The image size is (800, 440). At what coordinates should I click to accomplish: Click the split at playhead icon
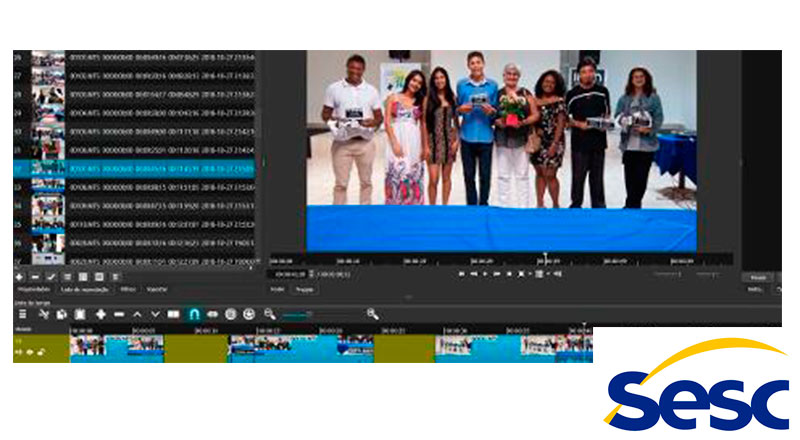174,314
